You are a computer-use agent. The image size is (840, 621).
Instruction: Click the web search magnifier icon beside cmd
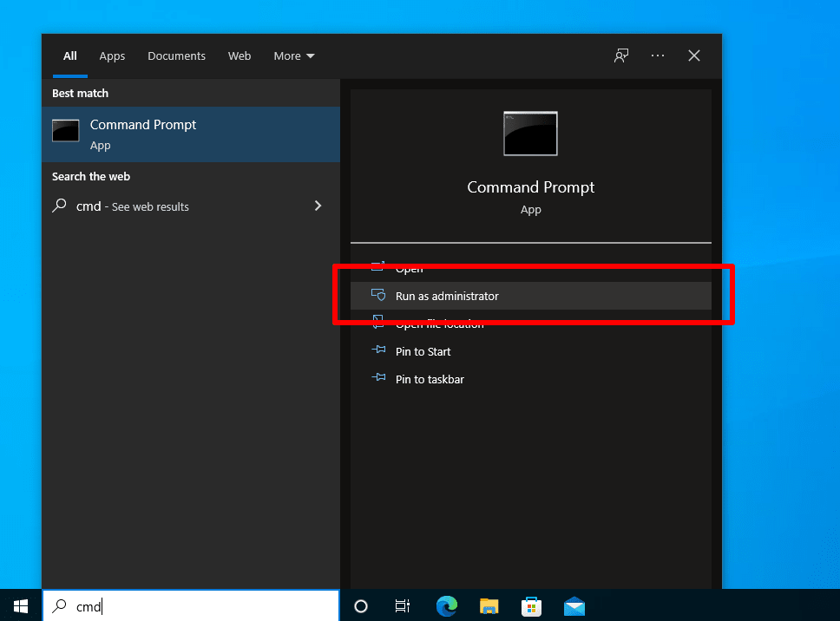pos(60,206)
